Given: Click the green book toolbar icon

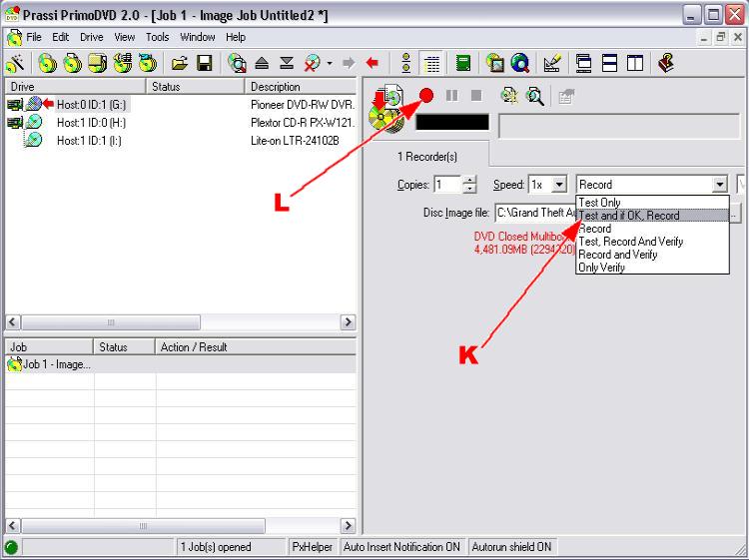Looking at the screenshot, I should [462, 63].
